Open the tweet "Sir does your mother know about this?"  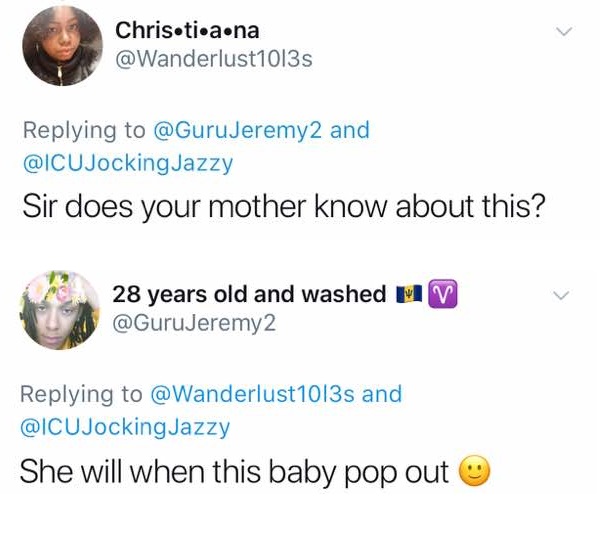coord(282,205)
